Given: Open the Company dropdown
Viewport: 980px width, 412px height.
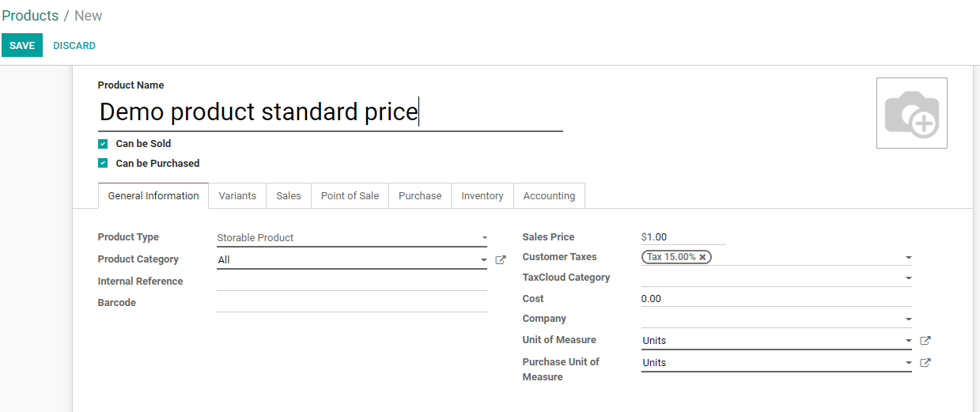Looking at the screenshot, I should coord(908,319).
